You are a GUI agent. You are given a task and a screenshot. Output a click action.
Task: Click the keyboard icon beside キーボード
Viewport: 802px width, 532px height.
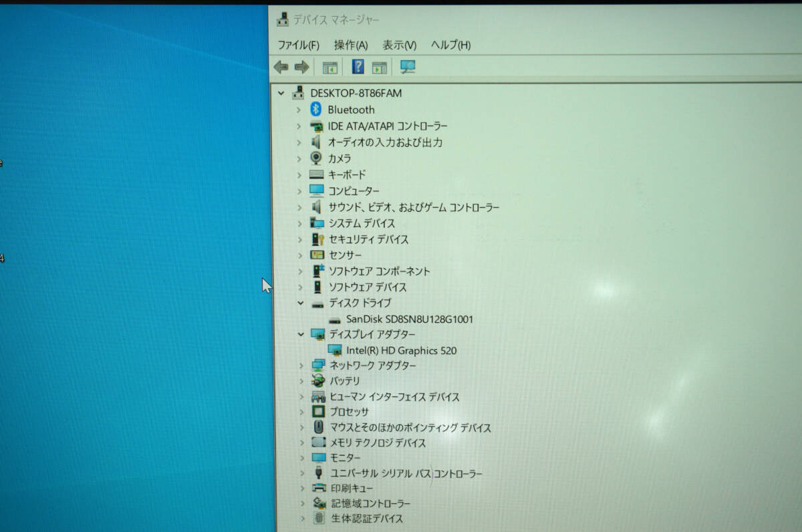point(317,174)
